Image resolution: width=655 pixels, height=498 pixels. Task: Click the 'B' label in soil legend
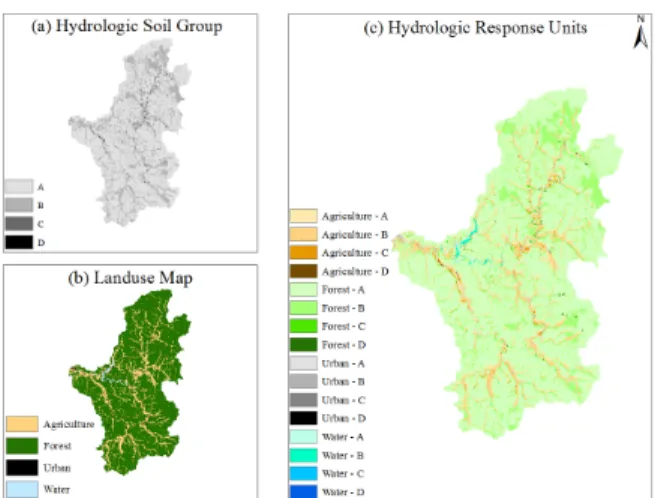[41, 206]
